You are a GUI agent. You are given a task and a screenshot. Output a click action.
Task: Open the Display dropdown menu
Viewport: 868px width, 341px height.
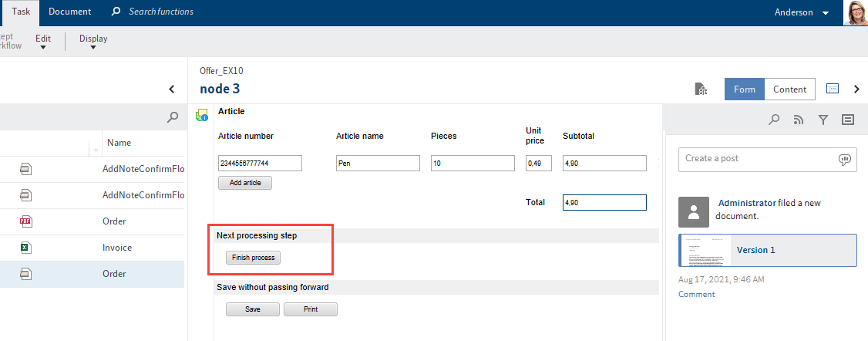coord(93,42)
